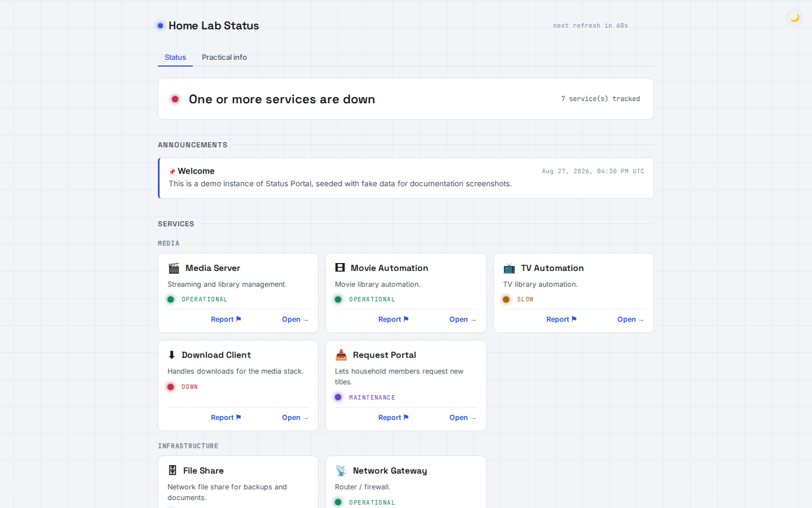Screen dimensions: 812x508
Task: Click the TV Automation television icon
Action: click(x=509, y=268)
